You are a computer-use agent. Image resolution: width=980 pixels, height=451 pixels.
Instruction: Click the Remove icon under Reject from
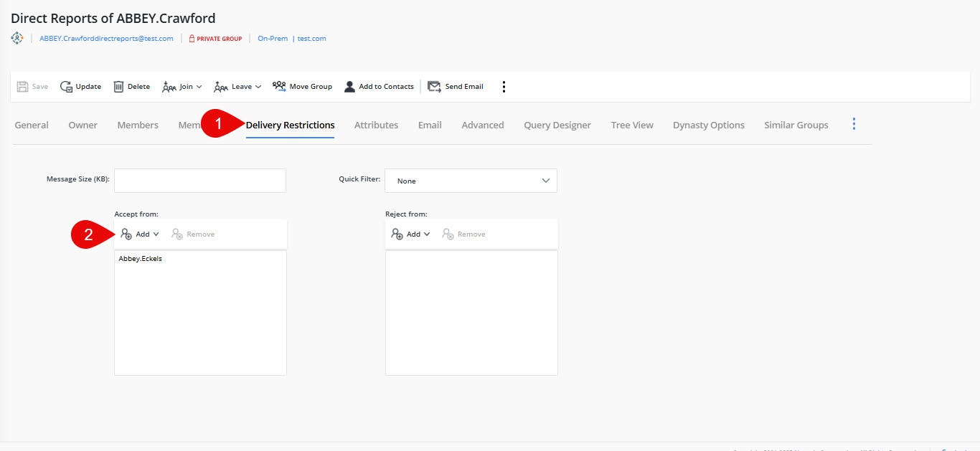[x=448, y=234]
